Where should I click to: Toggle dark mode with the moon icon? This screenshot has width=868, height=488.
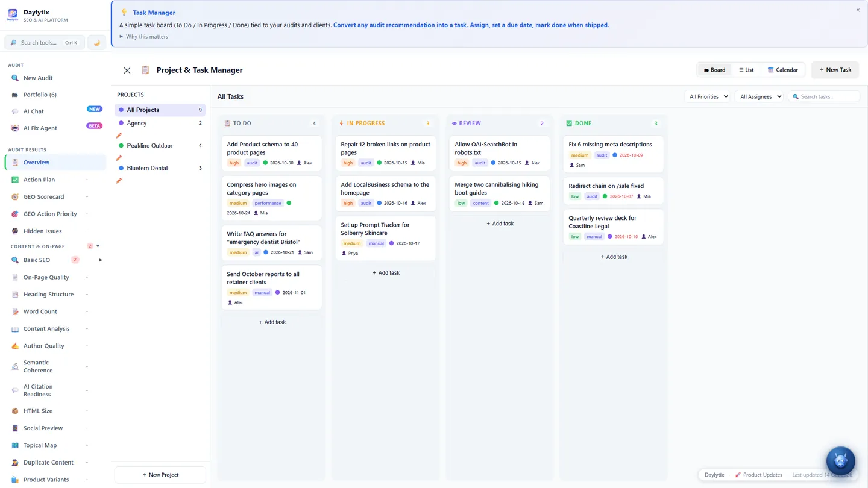coord(96,43)
